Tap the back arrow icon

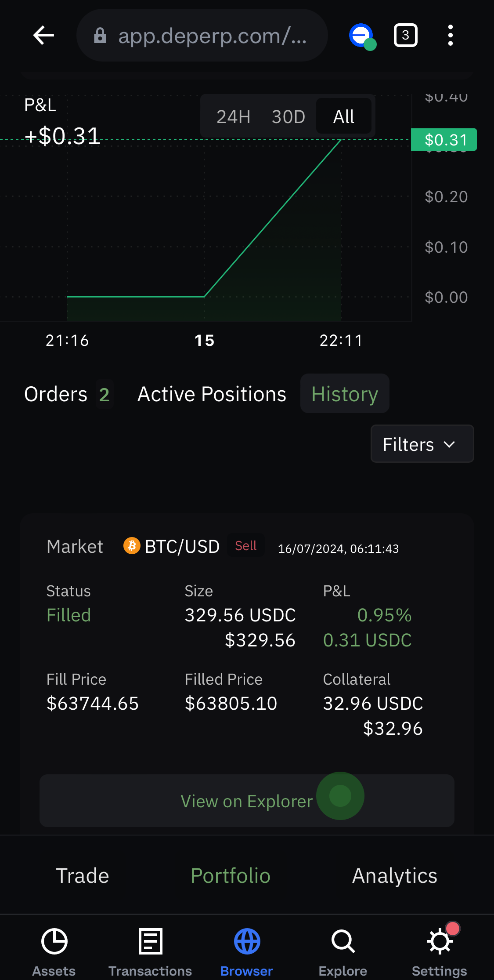[43, 35]
